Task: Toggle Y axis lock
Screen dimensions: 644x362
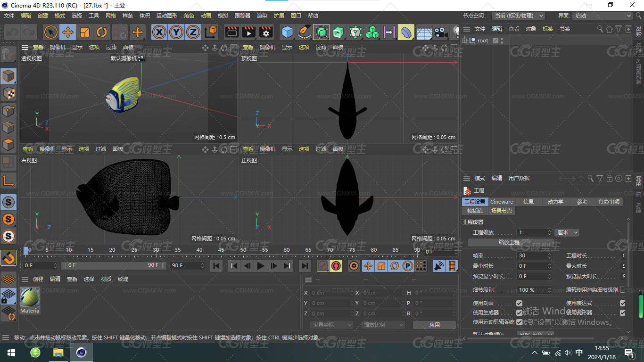Action: pyautogui.click(x=176, y=32)
